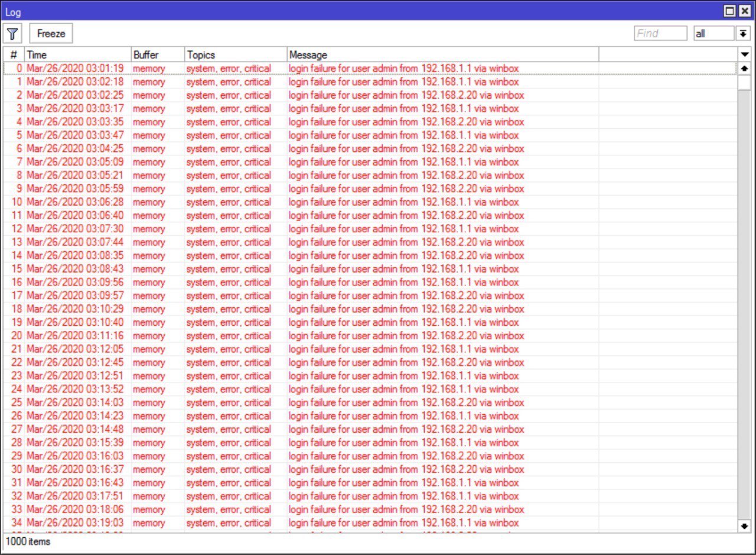Sort by the # column header
756x555 pixels.
[14, 55]
